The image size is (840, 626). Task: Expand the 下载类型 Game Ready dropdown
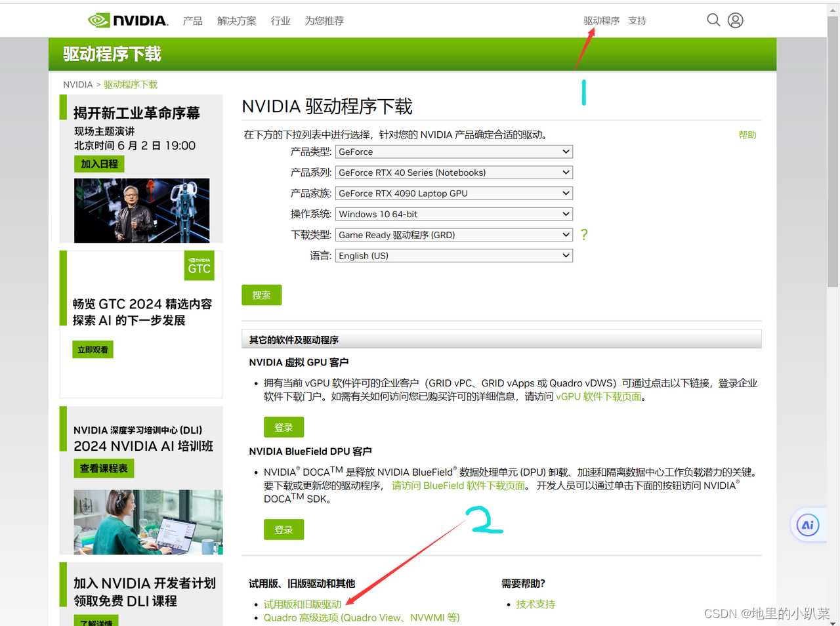click(454, 235)
